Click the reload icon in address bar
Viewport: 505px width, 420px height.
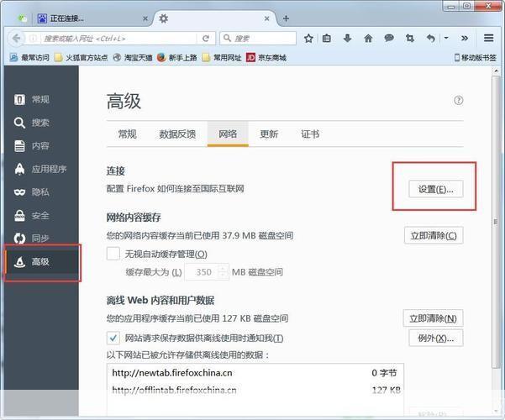(205, 39)
